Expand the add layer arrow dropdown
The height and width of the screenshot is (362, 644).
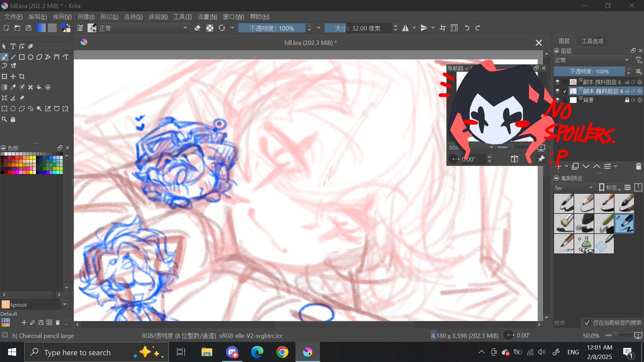(x=567, y=166)
